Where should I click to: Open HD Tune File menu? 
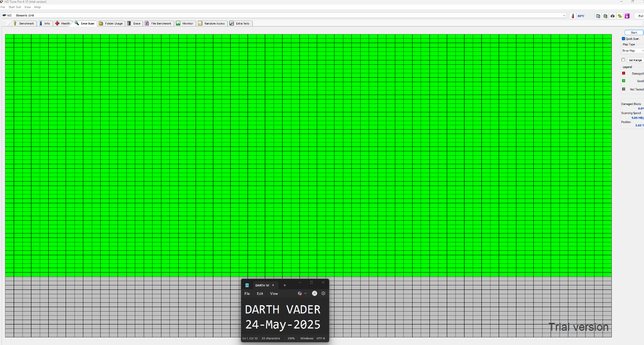click(x=3, y=7)
